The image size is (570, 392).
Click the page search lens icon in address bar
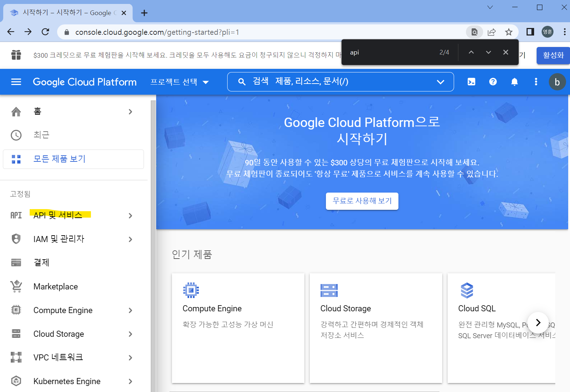pos(475,32)
